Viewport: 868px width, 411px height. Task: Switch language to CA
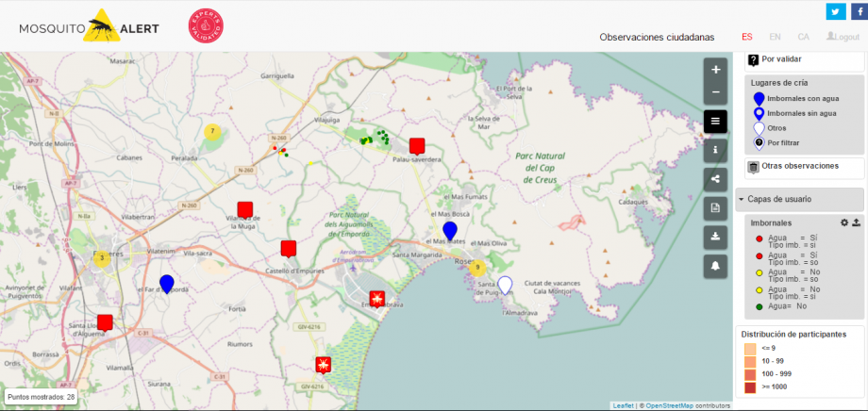(x=803, y=38)
